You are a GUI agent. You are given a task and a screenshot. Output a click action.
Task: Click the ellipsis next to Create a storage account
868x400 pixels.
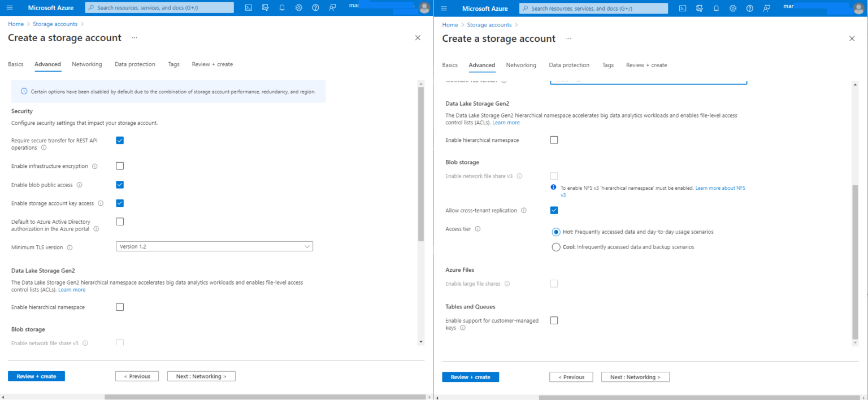coord(134,38)
